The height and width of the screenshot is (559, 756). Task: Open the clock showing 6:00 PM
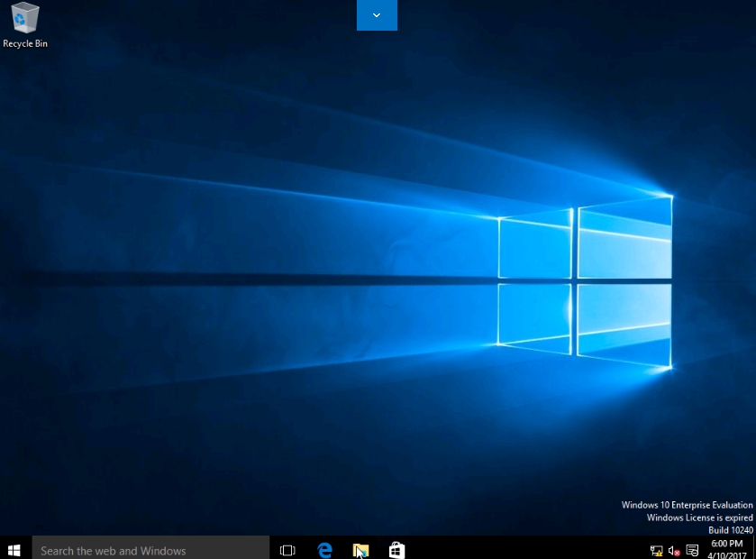727,549
